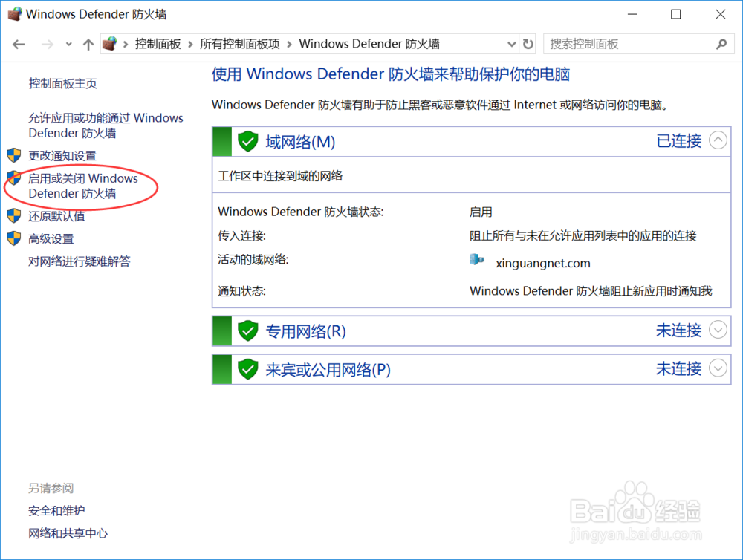Focus the 搜索控制面板 search box

638,45
